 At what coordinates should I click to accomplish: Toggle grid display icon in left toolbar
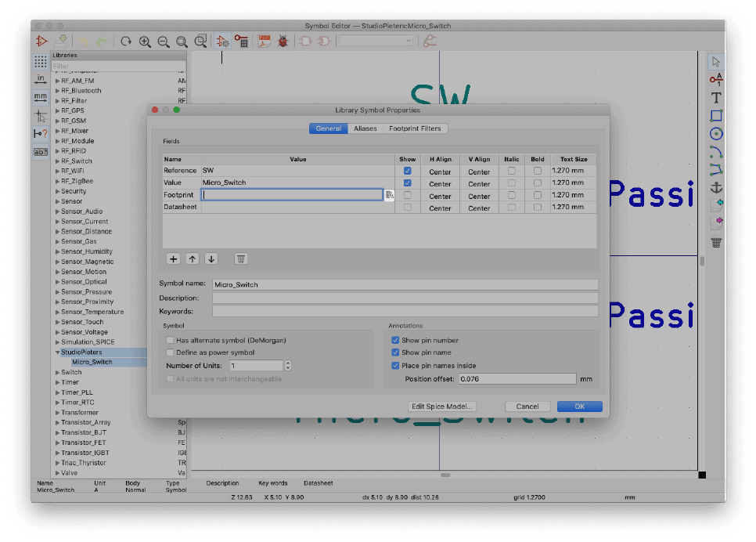tap(41, 61)
